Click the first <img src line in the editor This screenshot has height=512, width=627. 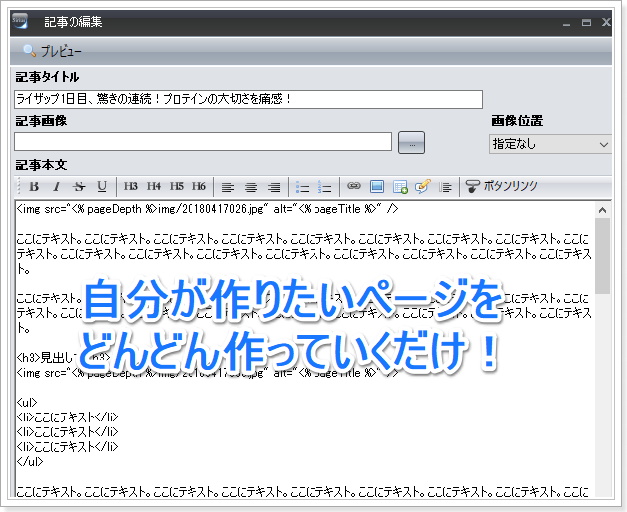207,209
